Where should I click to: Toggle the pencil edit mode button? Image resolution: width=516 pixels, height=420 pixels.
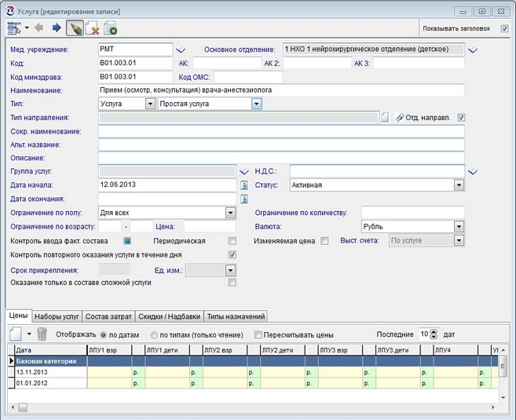point(75,28)
